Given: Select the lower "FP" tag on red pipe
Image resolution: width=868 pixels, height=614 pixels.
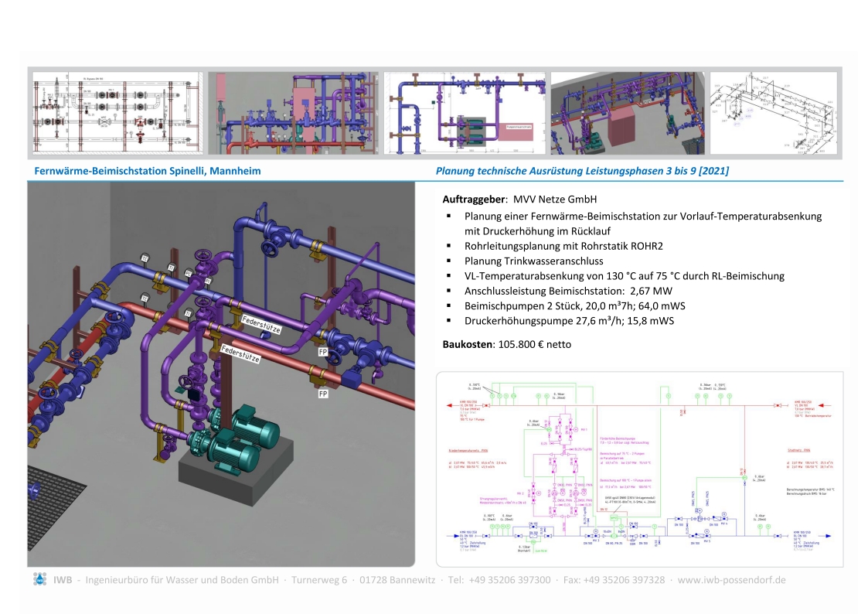Looking at the screenshot, I should pyautogui.click(x=324, y=393).
